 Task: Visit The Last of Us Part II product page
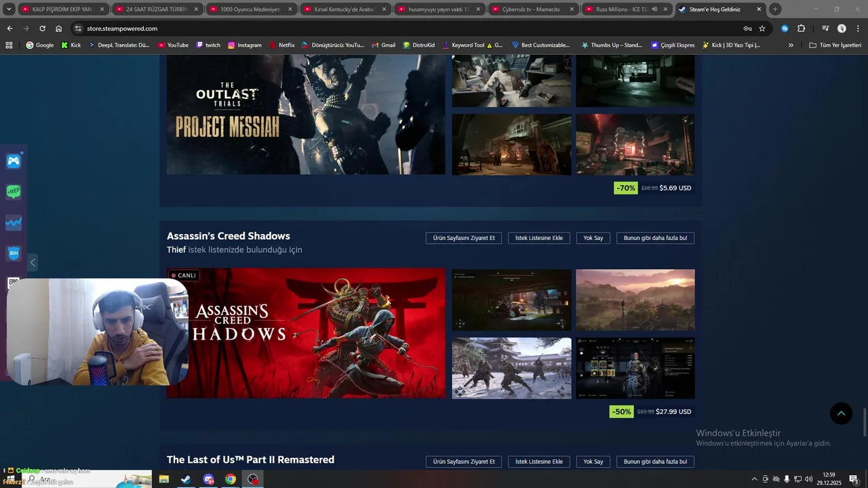coord(464,462)
